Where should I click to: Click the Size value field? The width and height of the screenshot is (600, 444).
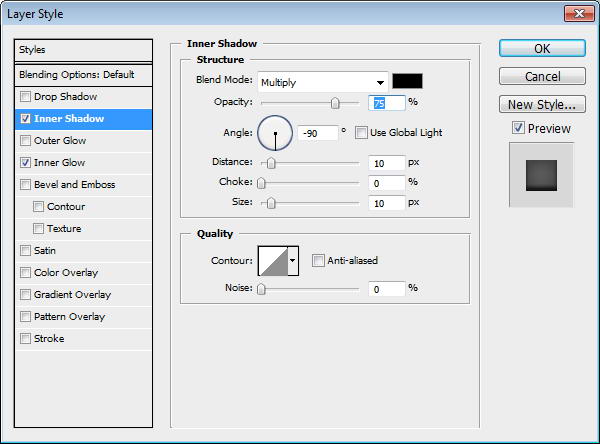pyautogui.click(x=386, y=203)
